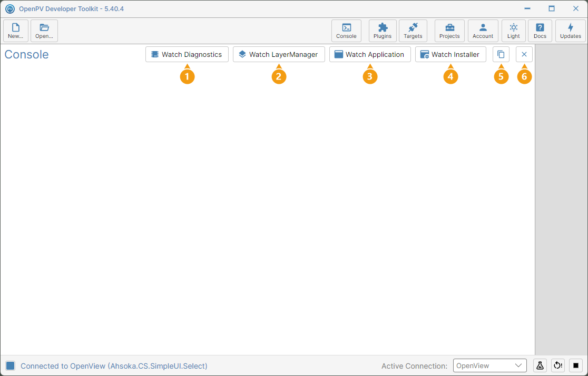588x376 pixels.
Task: Stop the connection with square icon
Action: (x=576, y=365)
